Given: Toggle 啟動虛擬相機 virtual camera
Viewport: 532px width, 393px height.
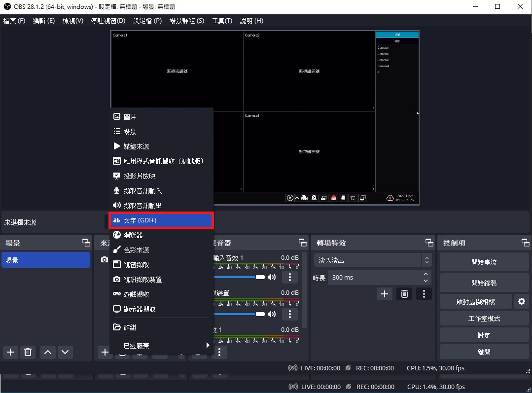Looking at the screenshot, I should (x=476, y=302).
